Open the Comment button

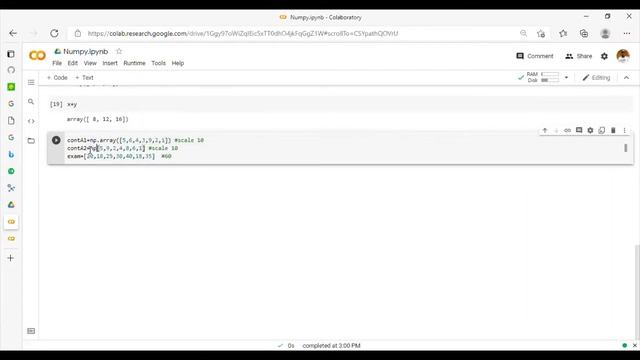pos(535,56)
